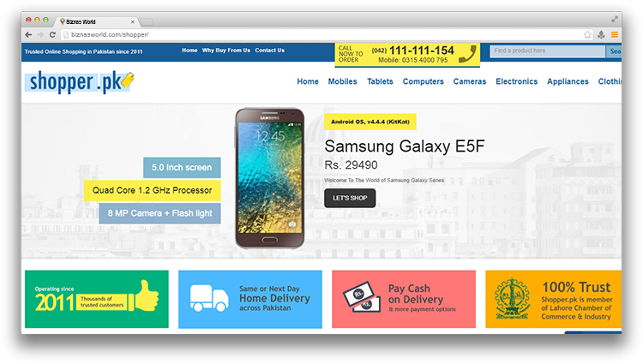Follow the Why Buy From Us link

pos(226,51)
